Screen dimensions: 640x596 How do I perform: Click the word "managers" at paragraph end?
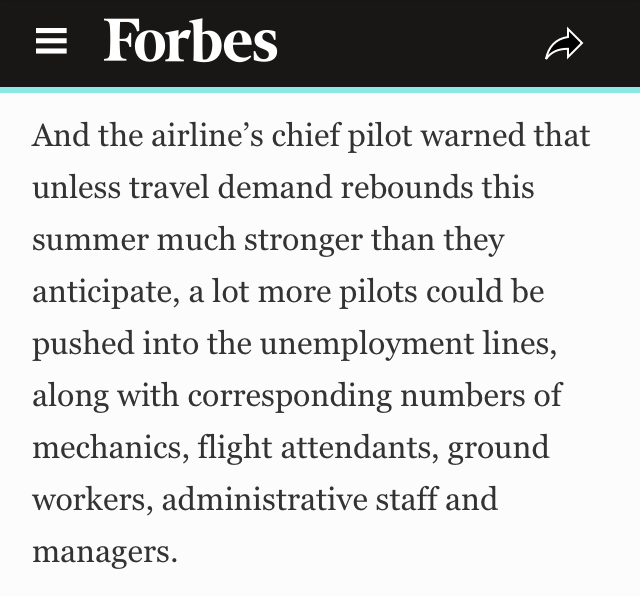coord(104,554)
